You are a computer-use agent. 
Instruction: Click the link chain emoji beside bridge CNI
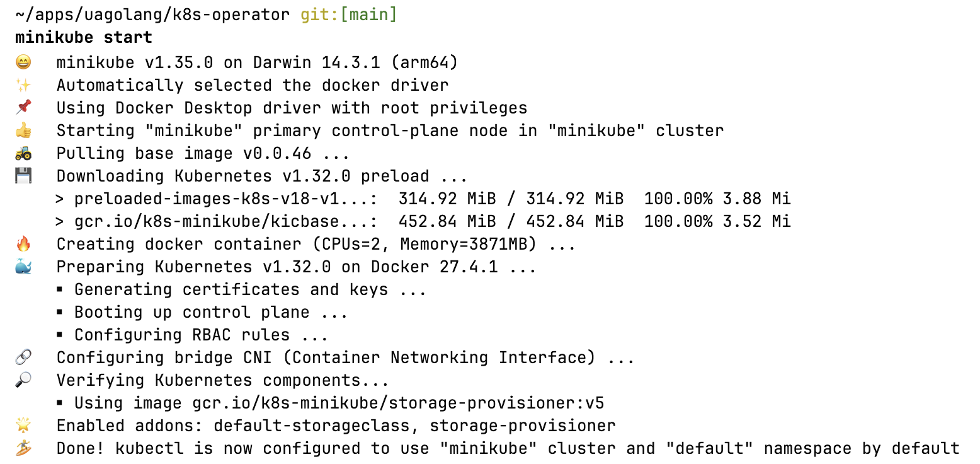23,357
